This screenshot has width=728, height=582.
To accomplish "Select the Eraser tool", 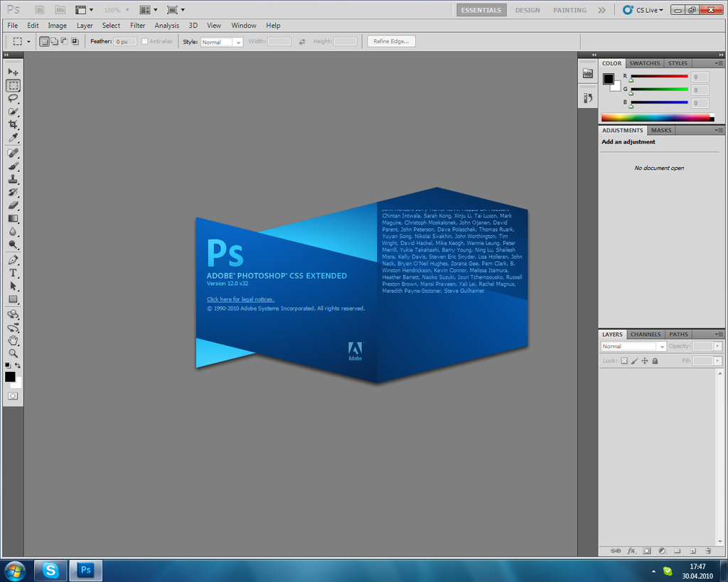I will point(13,205).
